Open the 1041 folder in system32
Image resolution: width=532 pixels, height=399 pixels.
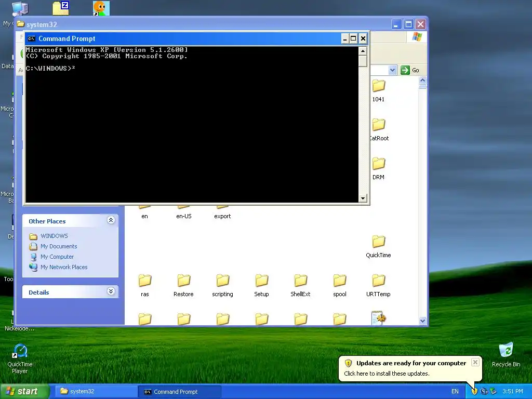point(378,86)
